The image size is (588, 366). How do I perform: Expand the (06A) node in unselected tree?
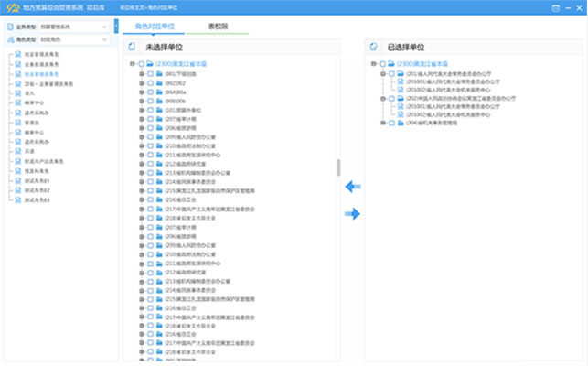[142, 91]
